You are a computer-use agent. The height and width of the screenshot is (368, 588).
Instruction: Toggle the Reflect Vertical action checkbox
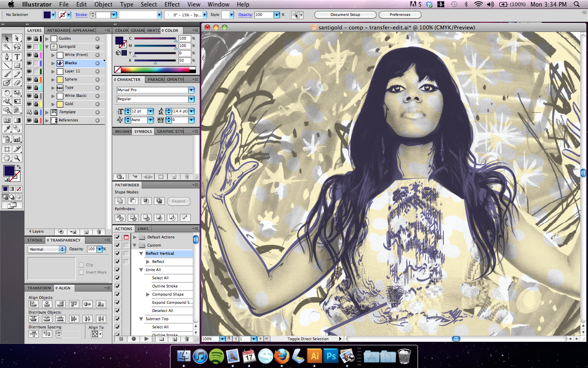(118, 254)
